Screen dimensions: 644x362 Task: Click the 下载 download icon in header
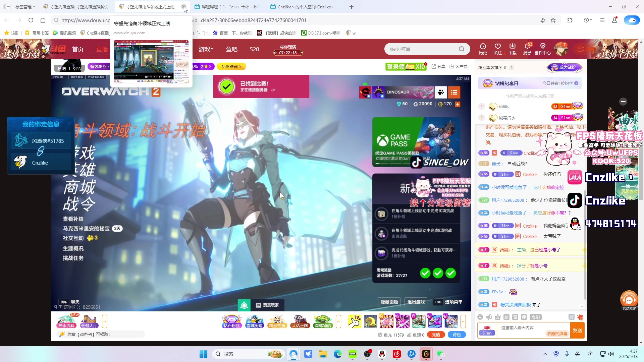(513, 49)
